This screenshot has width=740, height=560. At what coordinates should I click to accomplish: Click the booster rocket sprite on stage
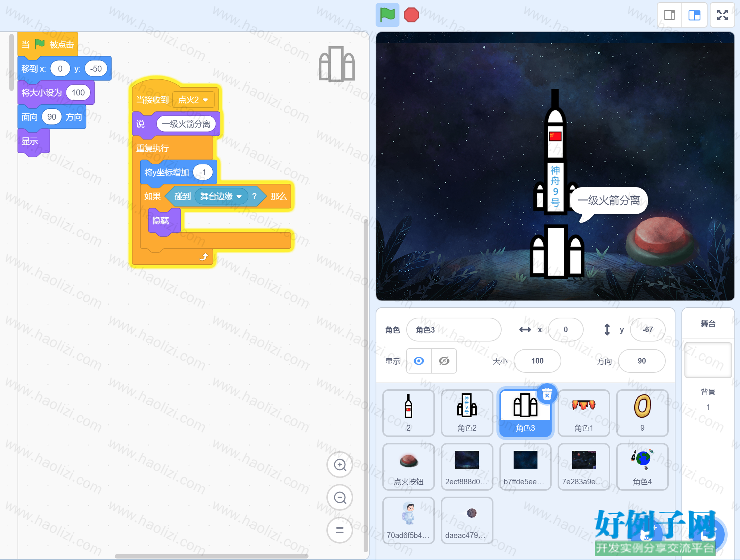coord(557,252)
